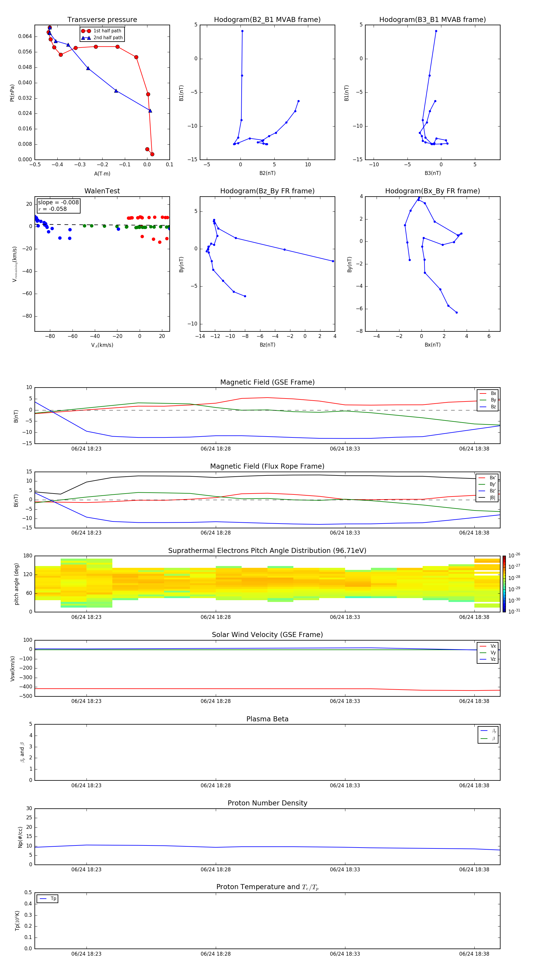Viewport: 535px width, 980px height.
Task: Click the 'Plasma Beta' plot title
Action: pos(267,719)
